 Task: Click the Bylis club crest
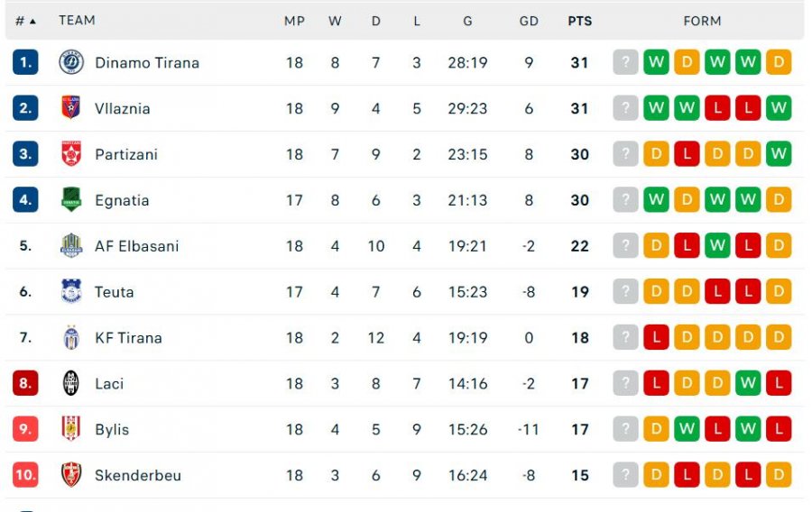[x=71, y=429]
